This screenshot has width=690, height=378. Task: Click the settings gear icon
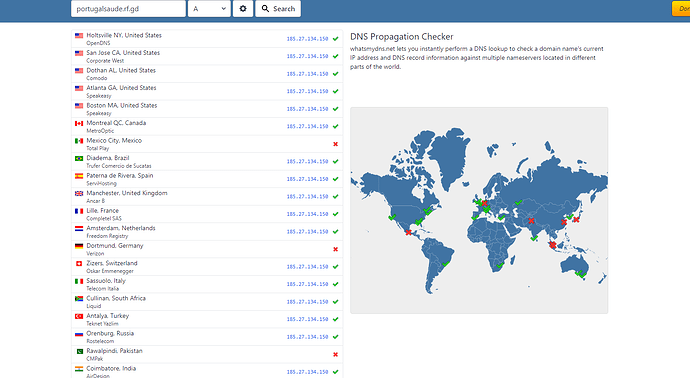(x=243, y=8)
